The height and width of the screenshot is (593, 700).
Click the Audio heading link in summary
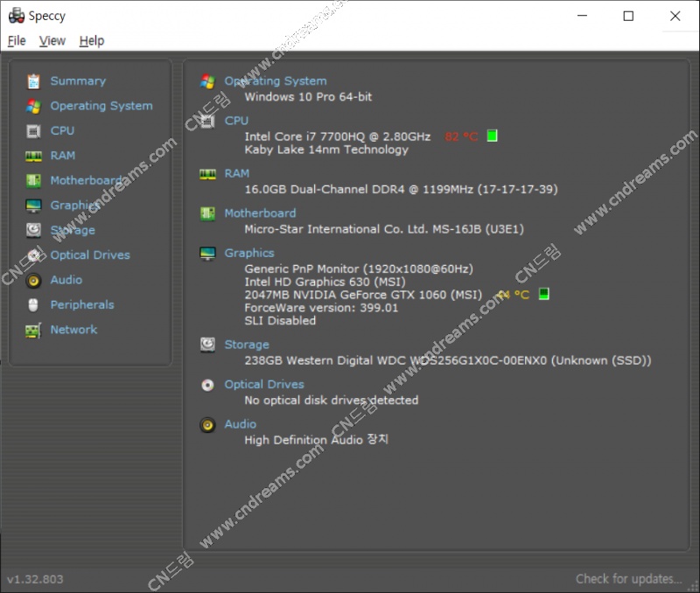pos(240,424)
